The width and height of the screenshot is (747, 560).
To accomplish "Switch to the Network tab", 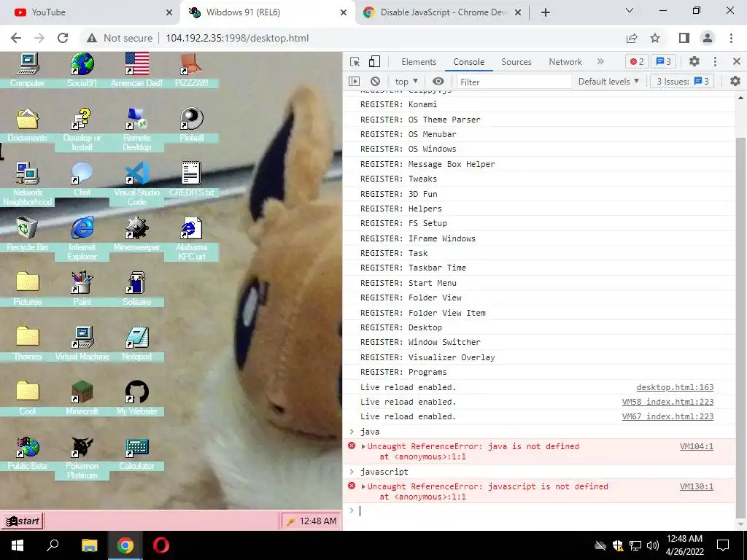I will [x=565, y=61].
